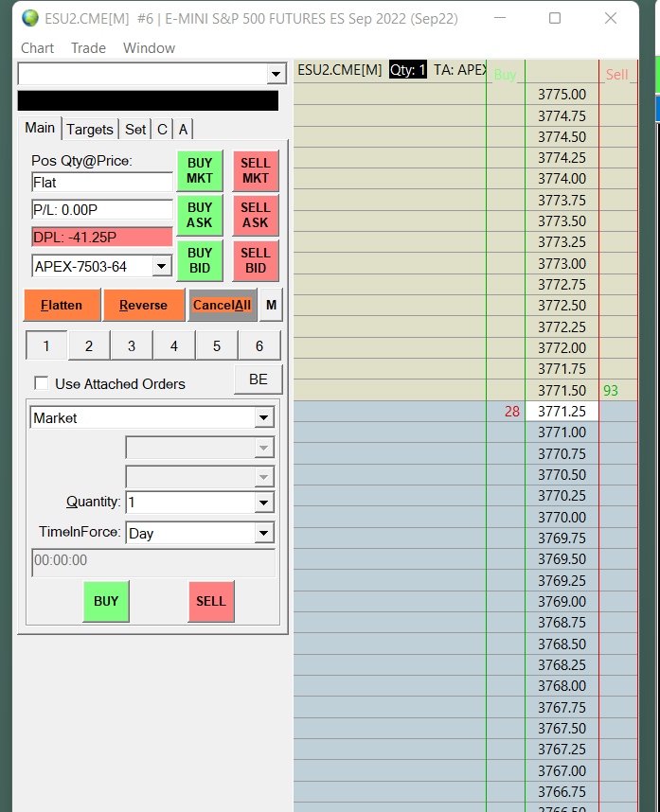The image size is (660, 812).
Task: Select quantity preset 2
Action: (89, 345)
